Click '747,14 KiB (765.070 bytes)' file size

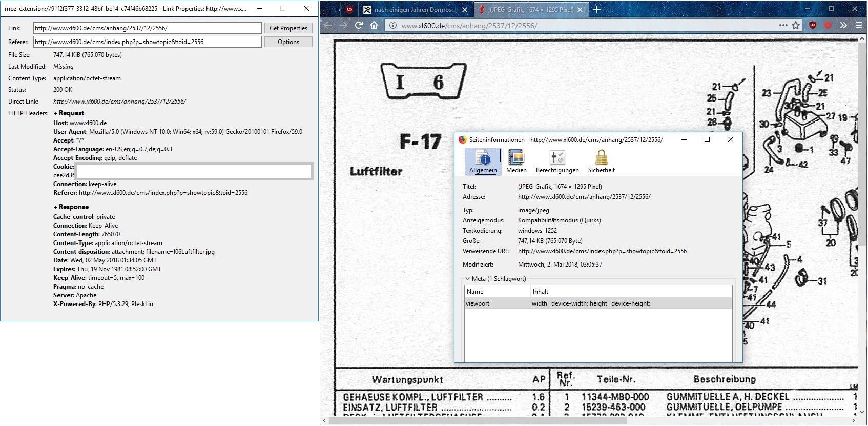click(x=88, y=55)
